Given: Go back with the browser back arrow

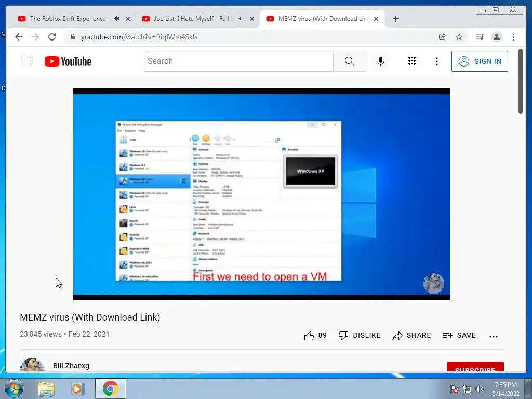Looking at the screenshot, I should [x=19, y=37].
